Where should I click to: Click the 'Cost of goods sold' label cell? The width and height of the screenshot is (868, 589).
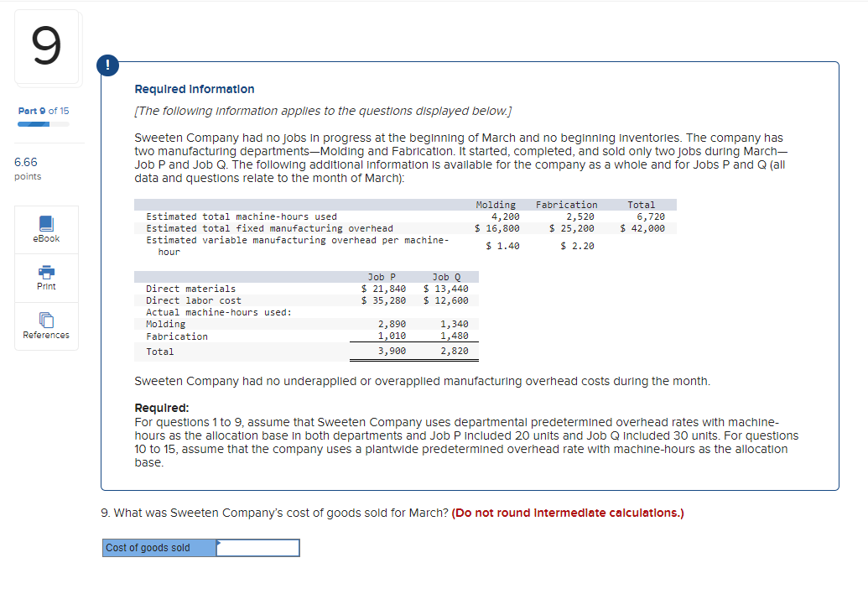(x=159, y=548)
